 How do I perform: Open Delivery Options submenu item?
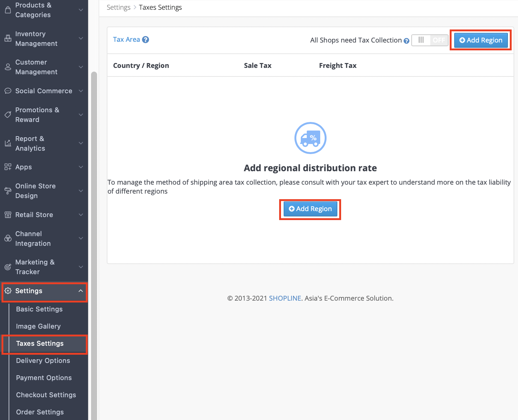[x=43, y=361]
